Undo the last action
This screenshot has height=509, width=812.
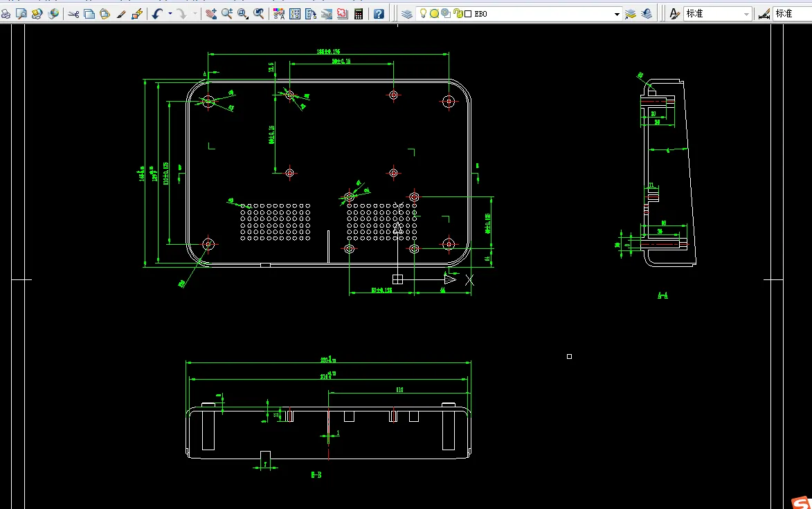click(157, 14)
